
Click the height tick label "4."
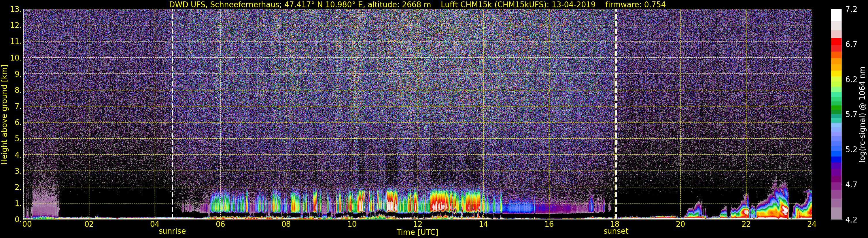(x=18, y=155)
